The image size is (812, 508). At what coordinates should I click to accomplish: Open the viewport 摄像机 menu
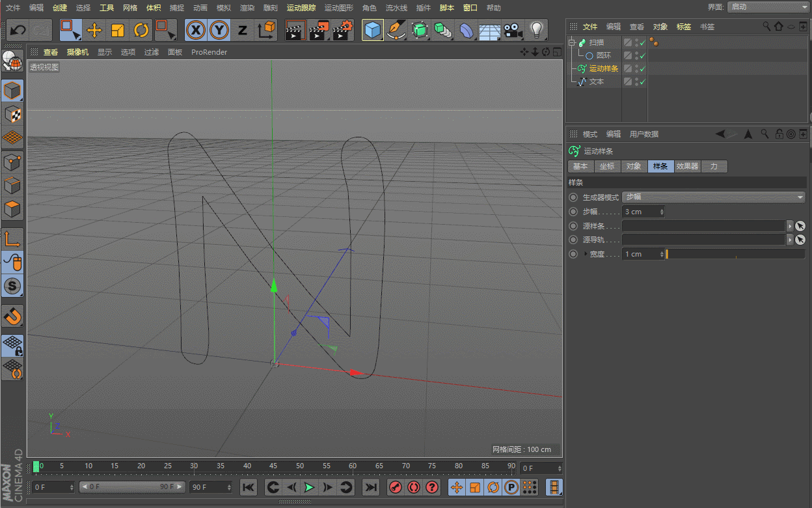tap(77, 52)
